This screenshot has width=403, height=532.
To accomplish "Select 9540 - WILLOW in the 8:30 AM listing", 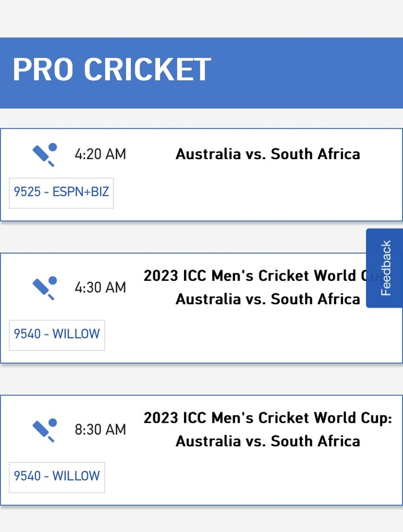I will click(57, 477).
